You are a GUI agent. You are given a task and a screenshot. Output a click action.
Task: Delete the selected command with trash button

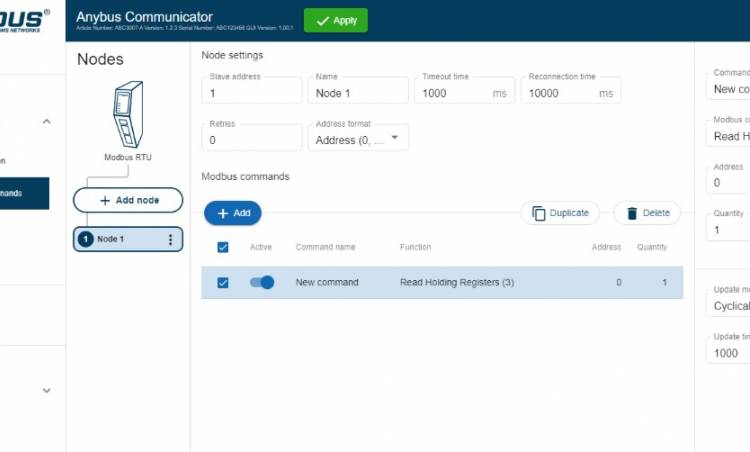pyautogui.click(x=646, y=213)
